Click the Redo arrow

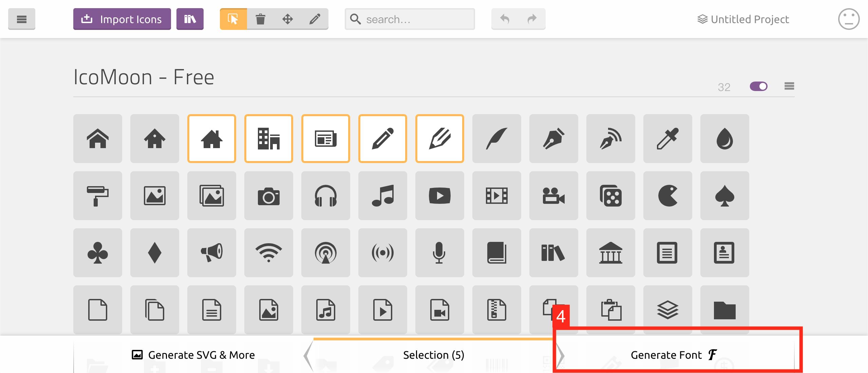coord(532,19)
